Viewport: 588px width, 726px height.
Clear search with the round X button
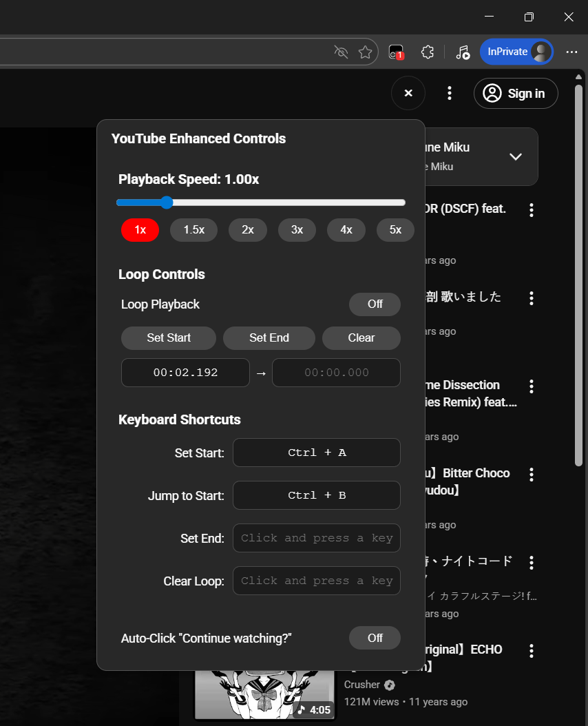tap(408, 93)
